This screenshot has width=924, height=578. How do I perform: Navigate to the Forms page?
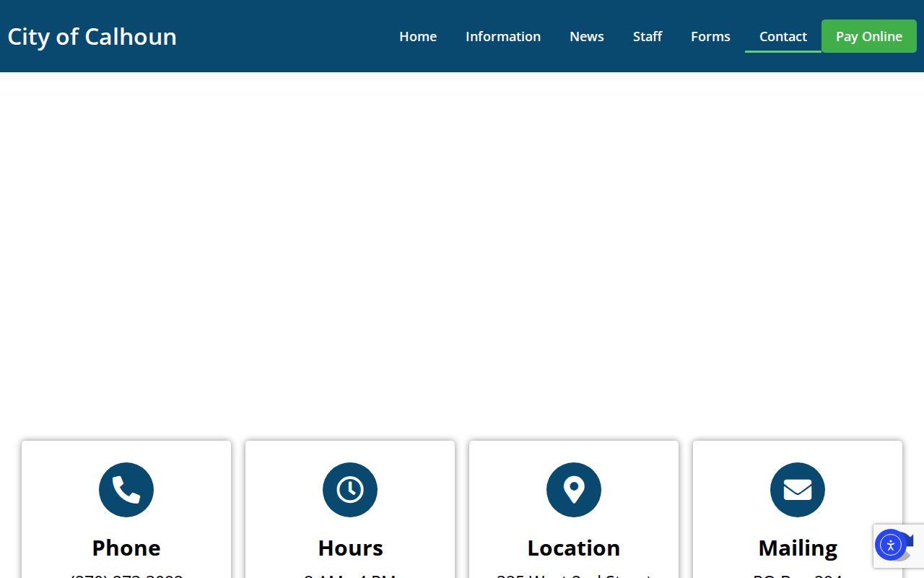click(x=710, y=36)
